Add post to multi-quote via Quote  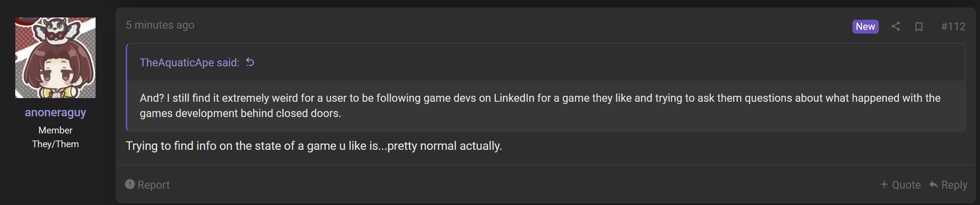click(906, 185)
